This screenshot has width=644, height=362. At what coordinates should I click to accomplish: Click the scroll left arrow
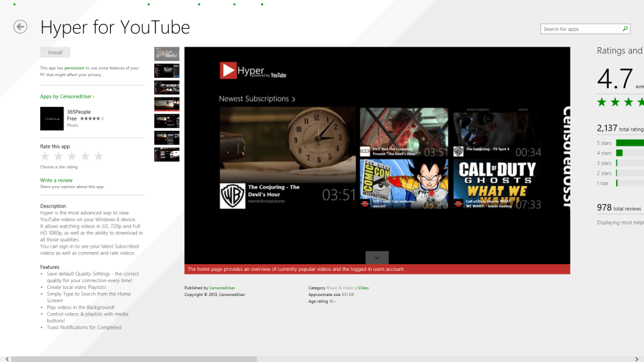(x=6, y=359)
